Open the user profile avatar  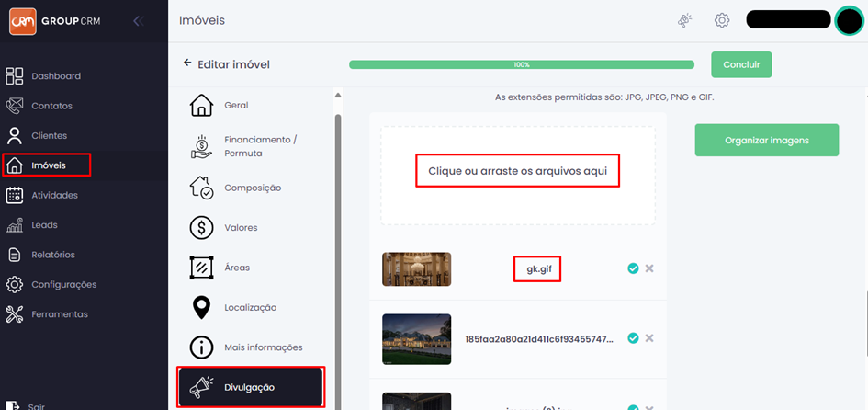tap(849, 21)
